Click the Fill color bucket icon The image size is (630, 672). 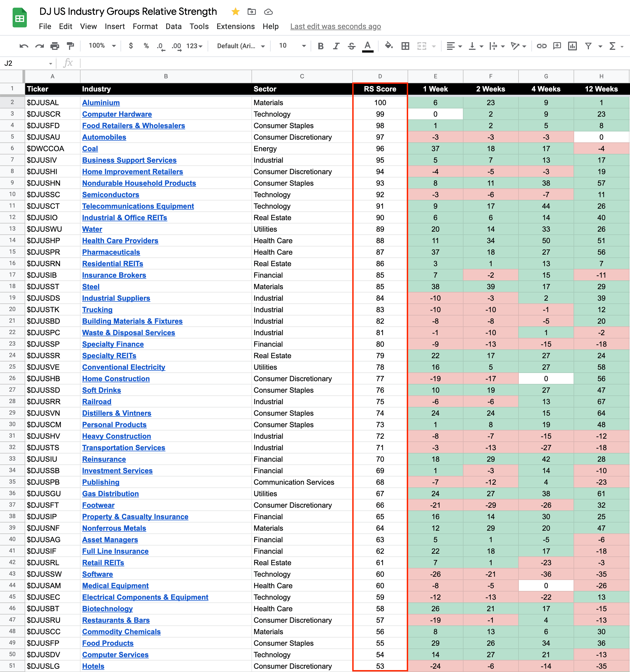point(389,46)
